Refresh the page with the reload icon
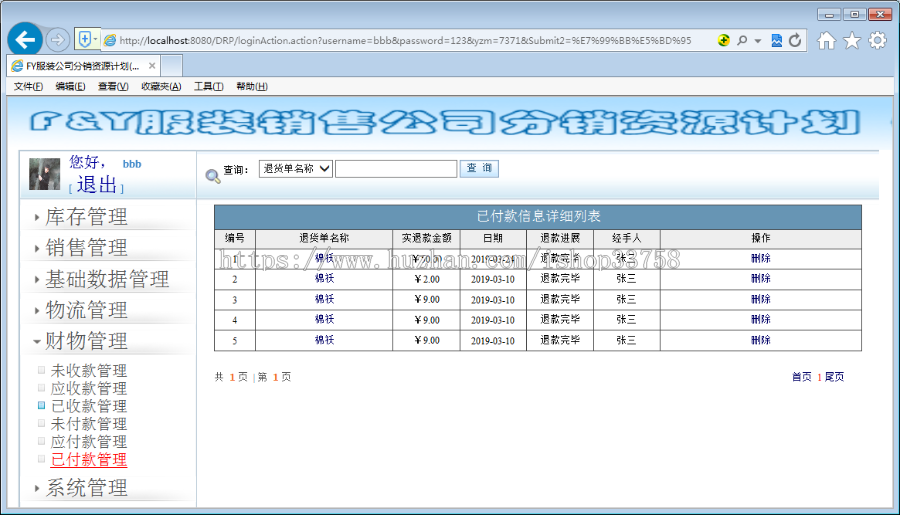This screenshot has height=515, width=900. tap(795, 40)
